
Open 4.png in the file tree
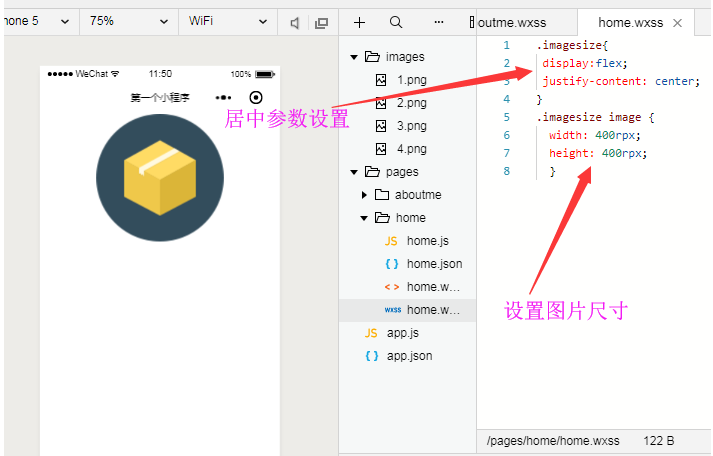pyautogui.click(x=412, y=149)
